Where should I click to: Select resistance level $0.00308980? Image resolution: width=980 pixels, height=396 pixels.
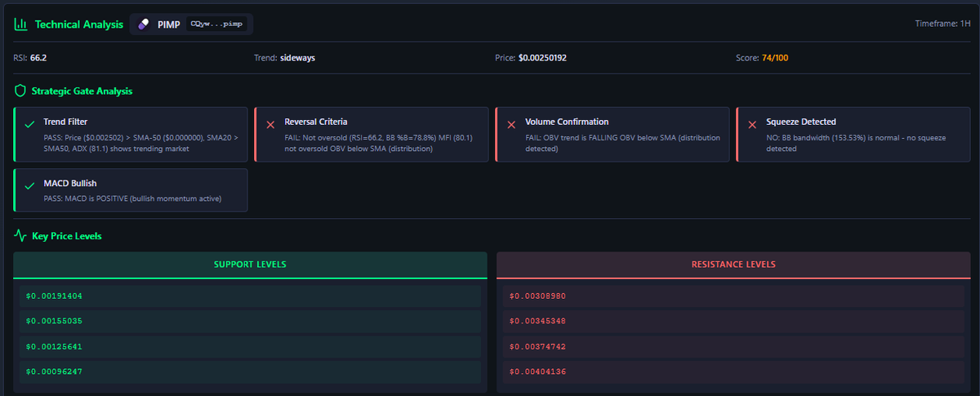tap(733, 296)
